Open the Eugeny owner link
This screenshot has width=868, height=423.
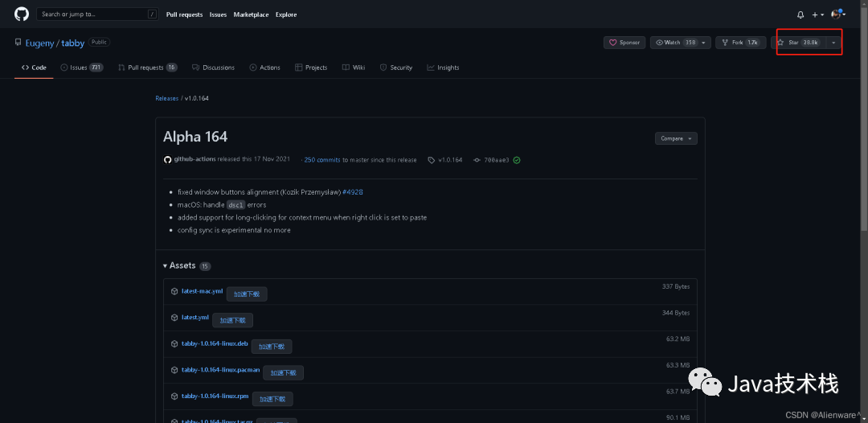coord(39,43)
